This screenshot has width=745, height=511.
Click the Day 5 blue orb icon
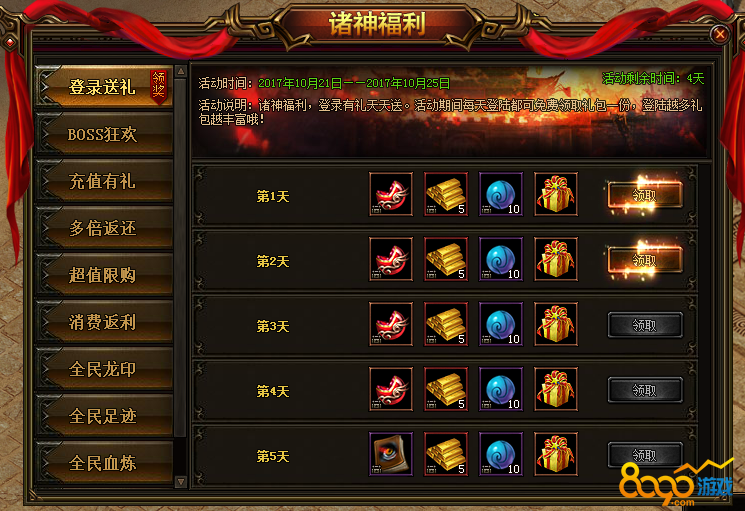[x=501, y=454]
